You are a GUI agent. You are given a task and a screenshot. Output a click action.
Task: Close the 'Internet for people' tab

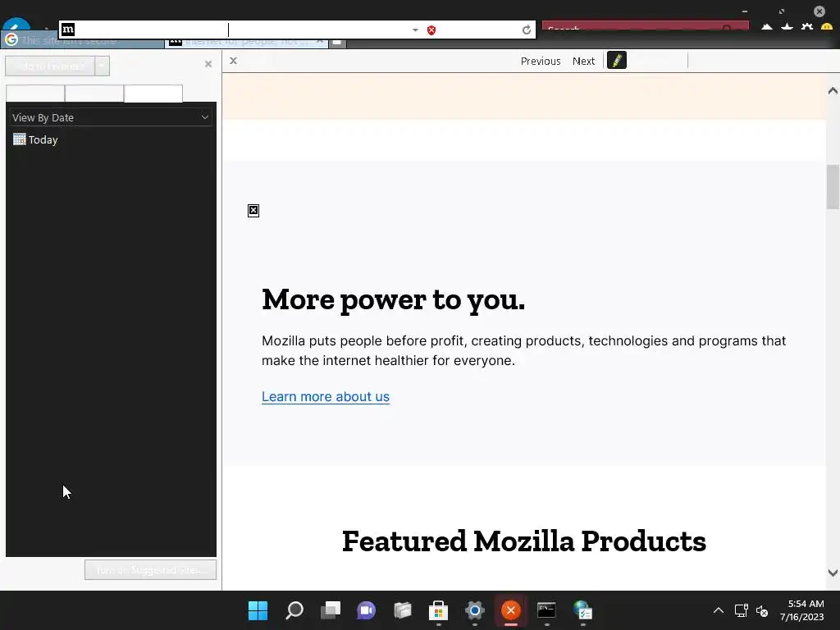coord(320,41)
